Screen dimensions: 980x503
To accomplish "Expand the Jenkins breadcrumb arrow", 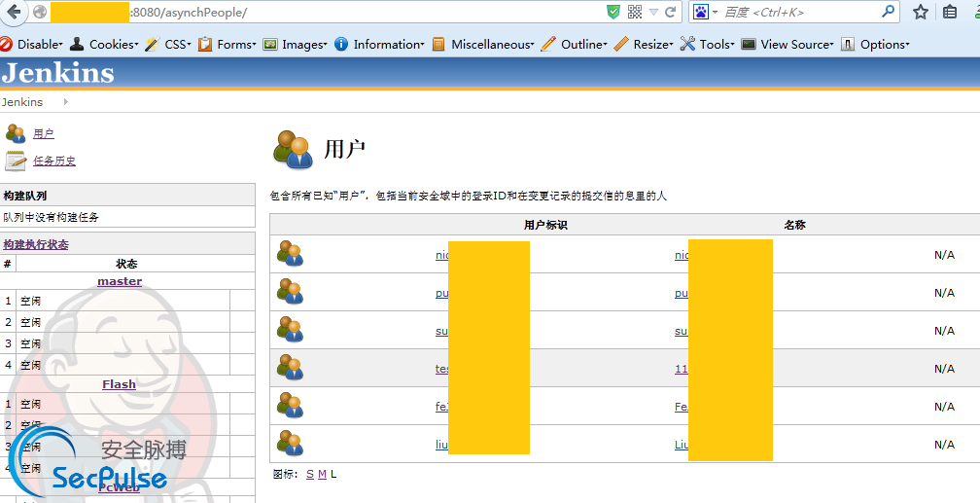I will tap(66, 101).
